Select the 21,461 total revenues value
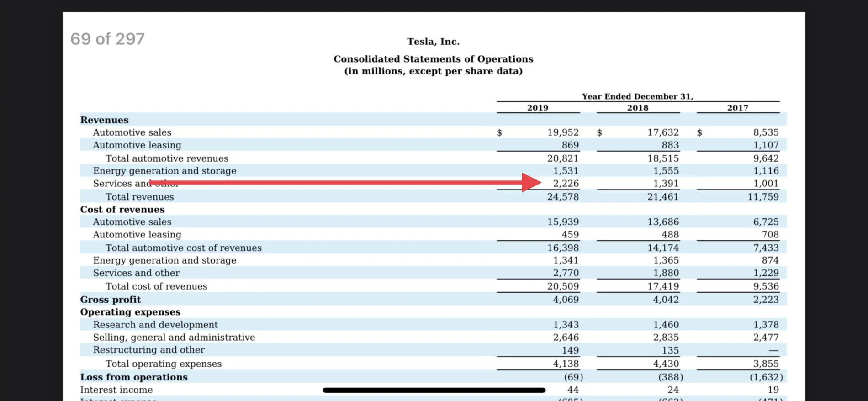868x401 pixels. [663, 196]
